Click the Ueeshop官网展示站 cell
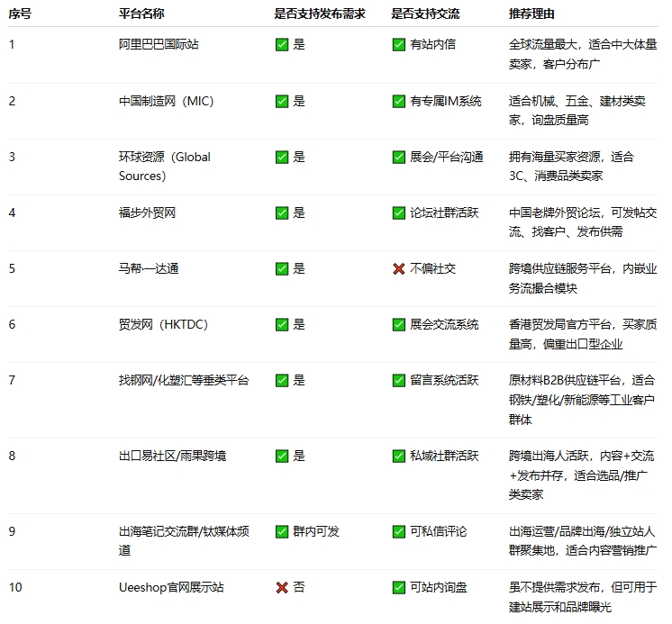The height and width of the screenshot is (624, 672). 171,587
